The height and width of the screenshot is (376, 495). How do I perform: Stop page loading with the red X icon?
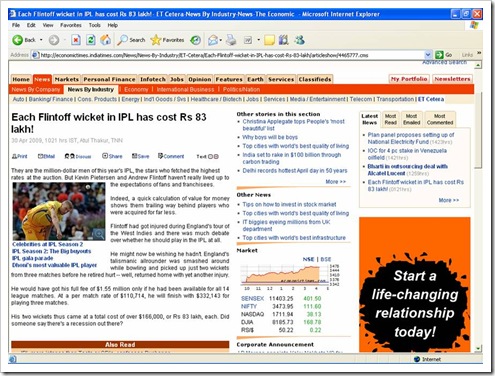[76, 40]
